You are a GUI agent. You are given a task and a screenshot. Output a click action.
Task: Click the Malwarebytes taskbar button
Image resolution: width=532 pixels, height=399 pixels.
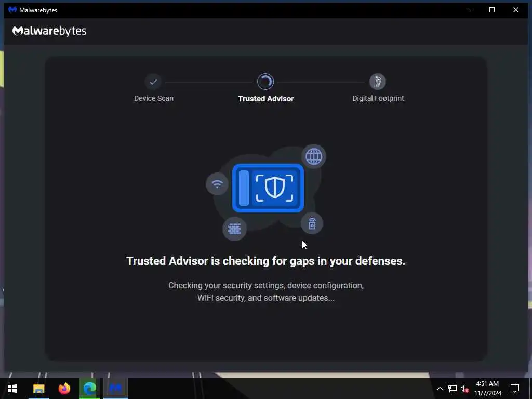[115, 389]
